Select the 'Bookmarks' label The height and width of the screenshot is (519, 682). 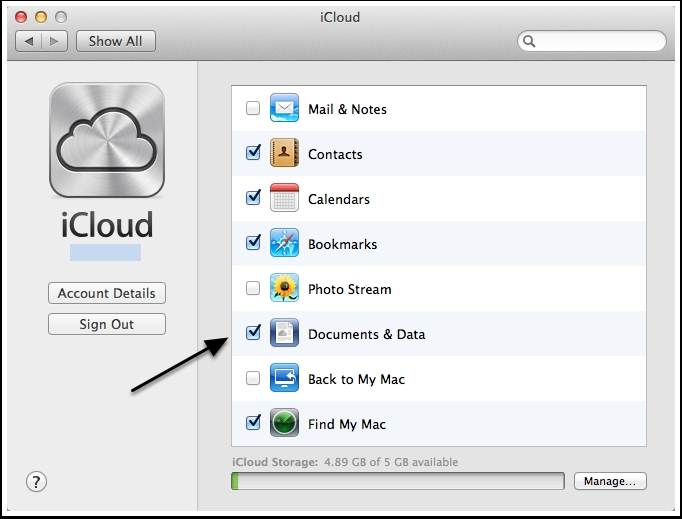point(342,244)
